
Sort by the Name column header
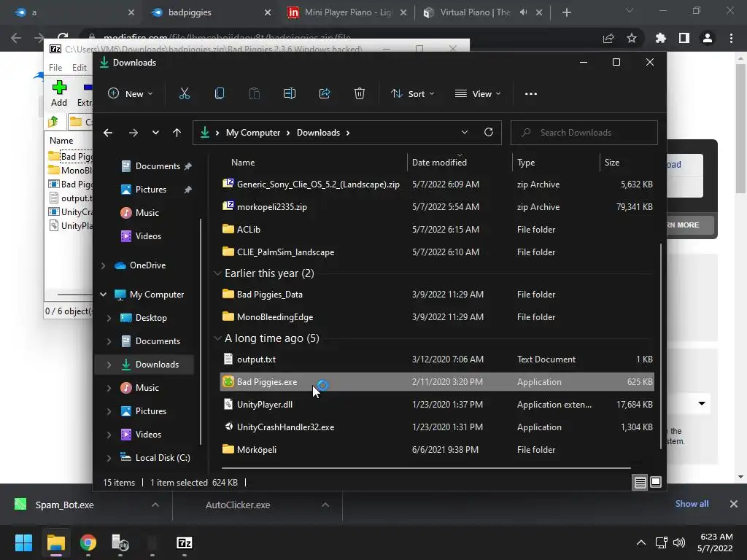tap(243, 163)
